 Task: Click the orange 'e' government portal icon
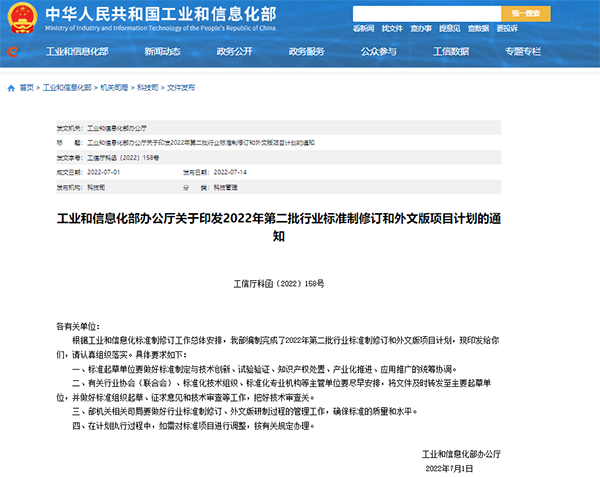(x=13, y=52)
